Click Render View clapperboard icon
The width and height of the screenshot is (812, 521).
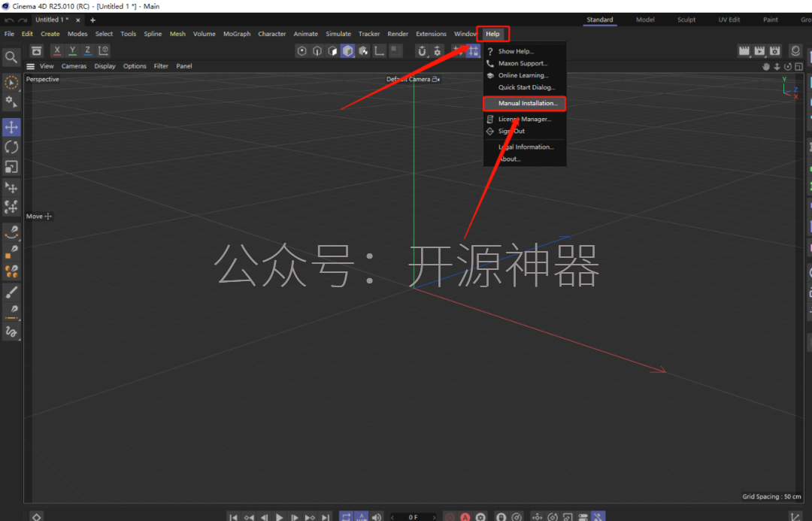744,51
